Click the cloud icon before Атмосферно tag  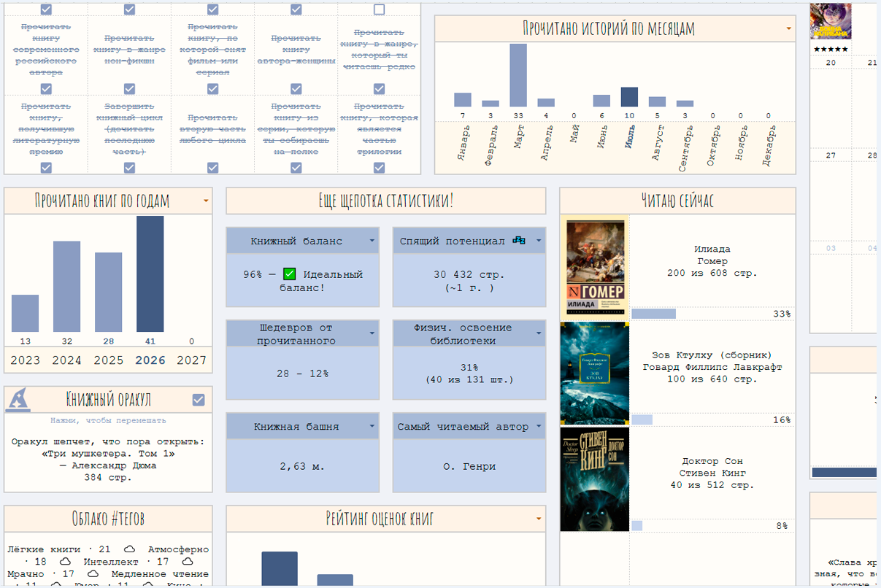coord(130,549)
